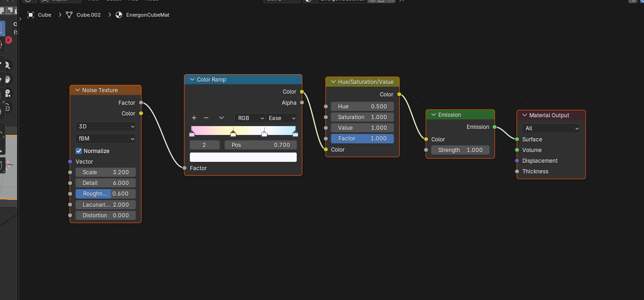Click the Detail 6.000 field
The image size is (644, 300).
[x=106, y=183]
